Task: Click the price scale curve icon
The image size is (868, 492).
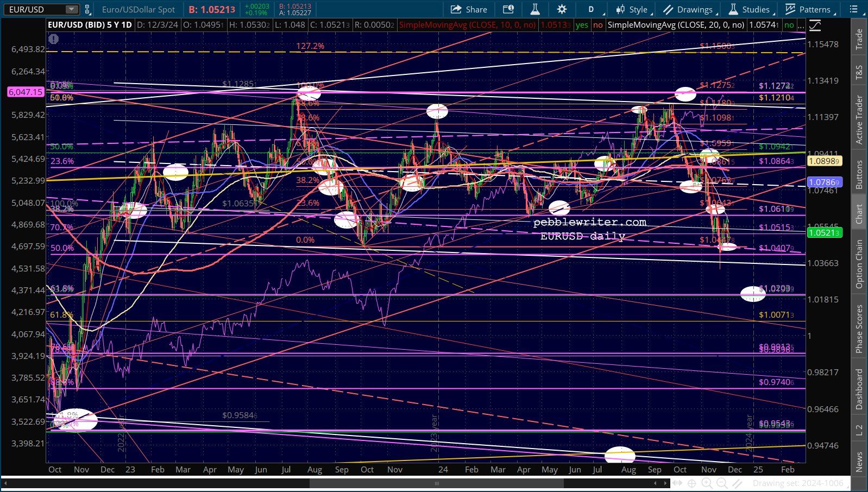Action: 815,25
